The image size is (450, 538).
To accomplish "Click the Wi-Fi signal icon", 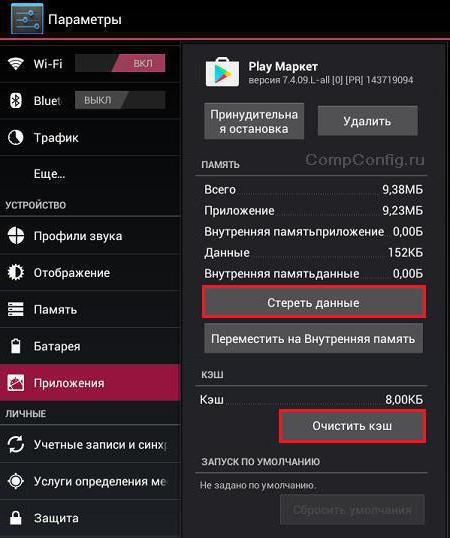I will click(16, 63).
